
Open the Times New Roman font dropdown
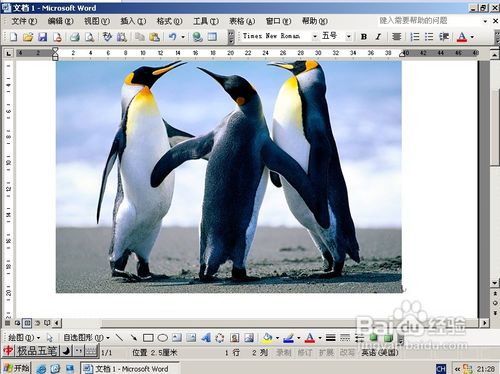pyautogui.click(x=315, y=36)
